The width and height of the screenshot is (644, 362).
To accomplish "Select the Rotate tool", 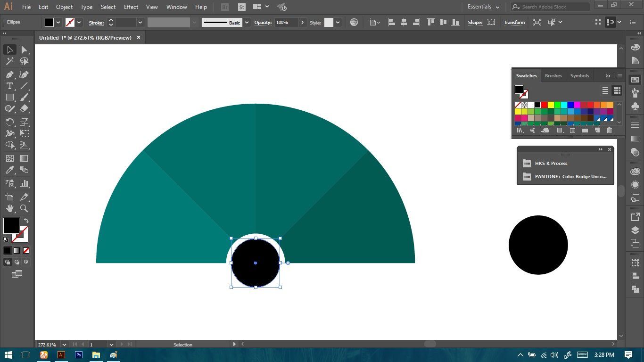I will [9, 122].
